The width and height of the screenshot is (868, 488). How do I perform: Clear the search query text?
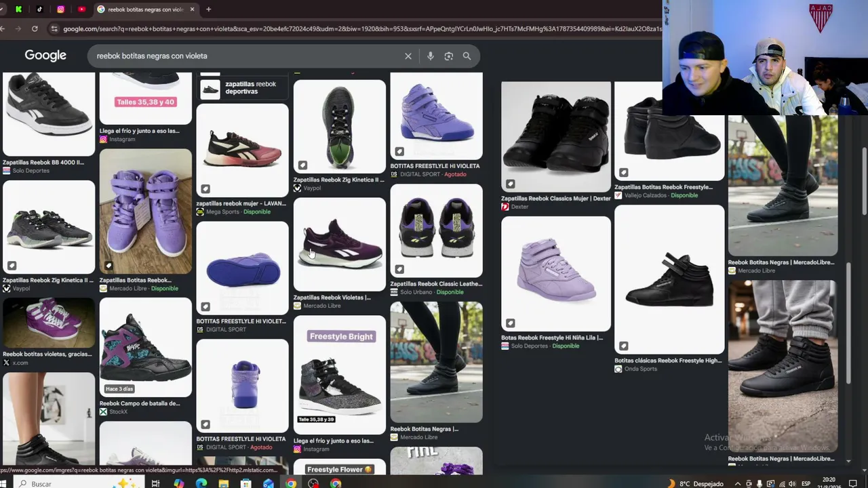tap(408, 56)
